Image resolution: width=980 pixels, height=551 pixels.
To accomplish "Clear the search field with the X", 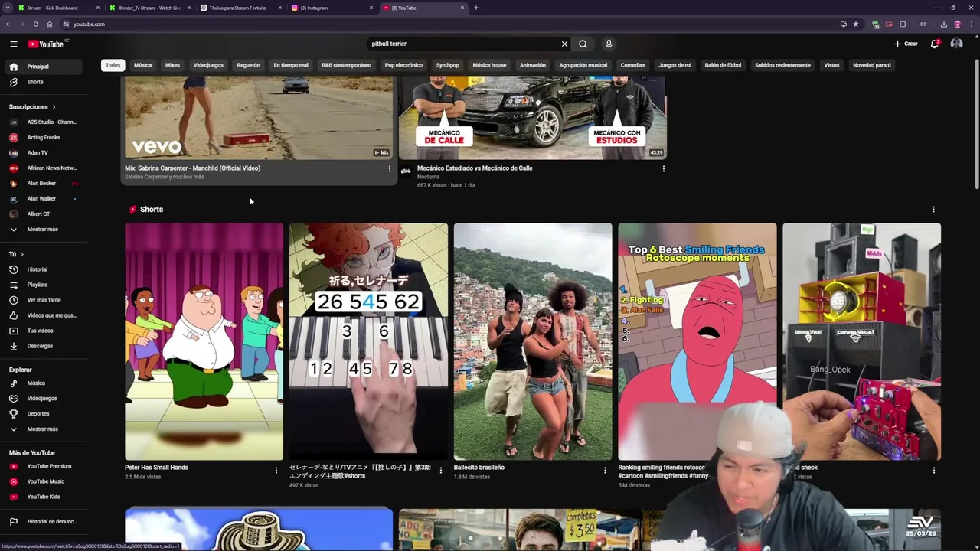I will (x=564, y=44).
